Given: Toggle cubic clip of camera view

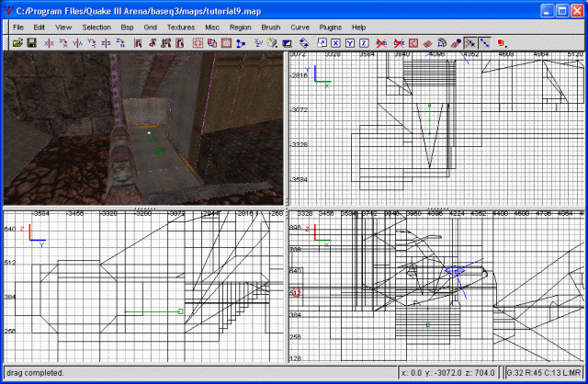Looking at the screenshot, I should 288,43.
